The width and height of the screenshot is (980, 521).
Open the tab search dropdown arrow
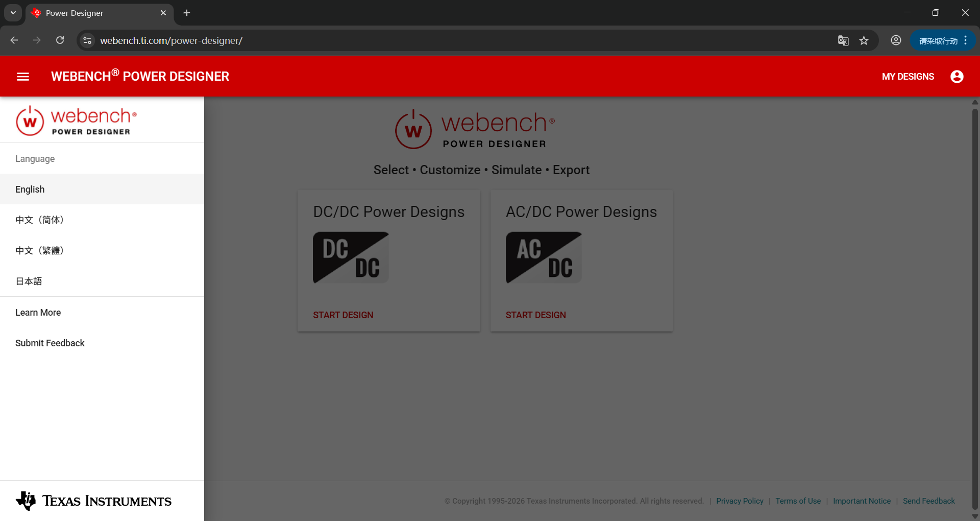(13, 13)
